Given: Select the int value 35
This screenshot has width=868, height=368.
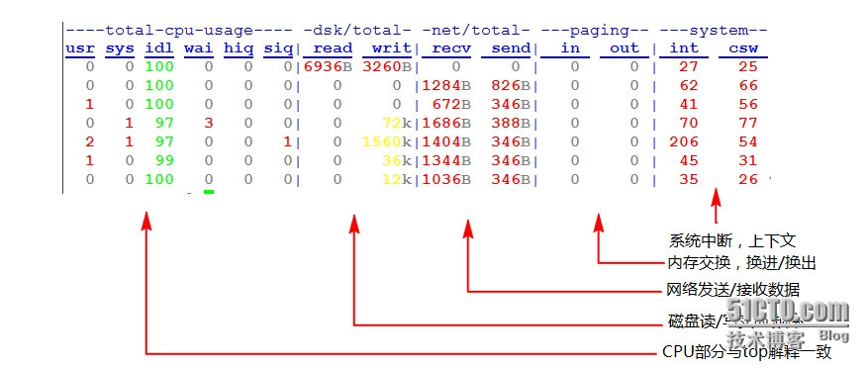Looking at the screenshot, I should click(x=689, y=179).
